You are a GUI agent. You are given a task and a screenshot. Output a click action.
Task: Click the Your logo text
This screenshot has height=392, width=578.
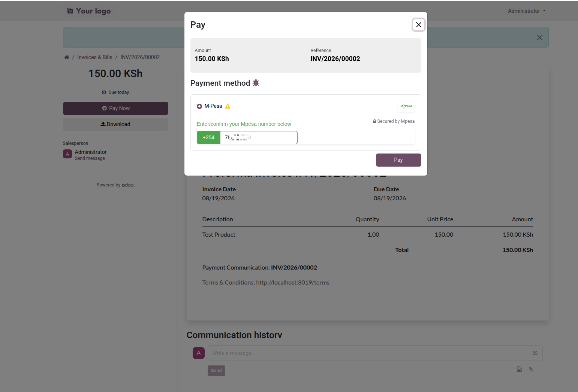coord(93,11)
